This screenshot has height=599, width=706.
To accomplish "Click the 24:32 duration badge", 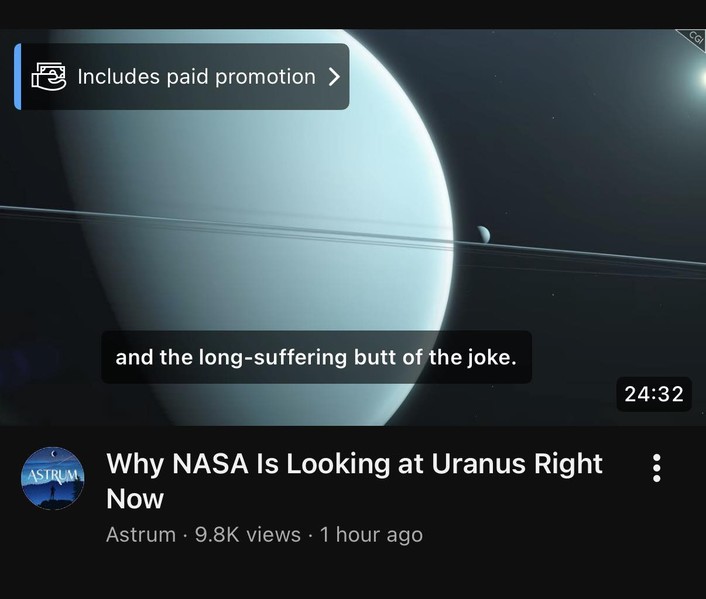I will (654, 394).
